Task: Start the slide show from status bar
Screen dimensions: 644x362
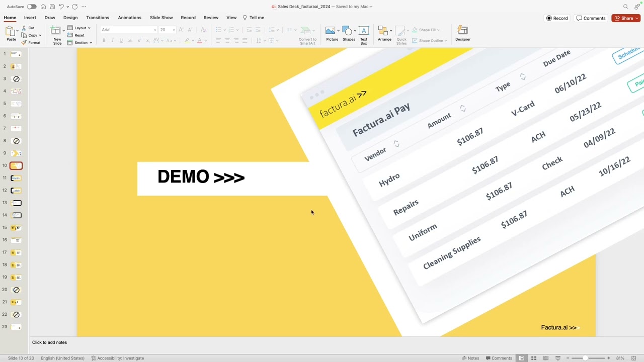Action: coord(558,358)
